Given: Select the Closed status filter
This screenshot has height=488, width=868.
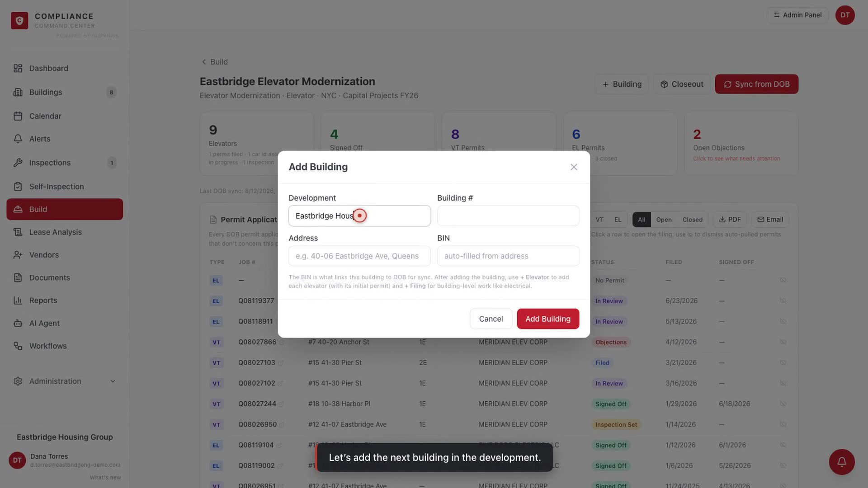Looking at the screenshot, I should point(692,220).
